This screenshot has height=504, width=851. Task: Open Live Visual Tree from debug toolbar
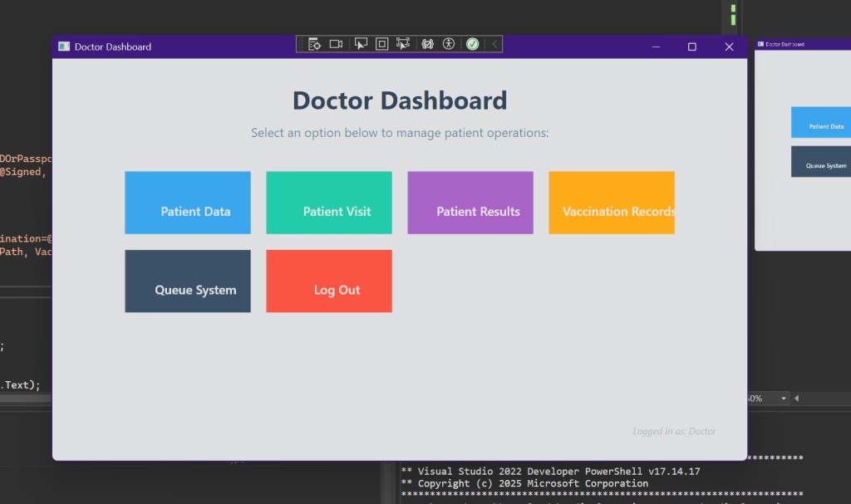[315, 44]
